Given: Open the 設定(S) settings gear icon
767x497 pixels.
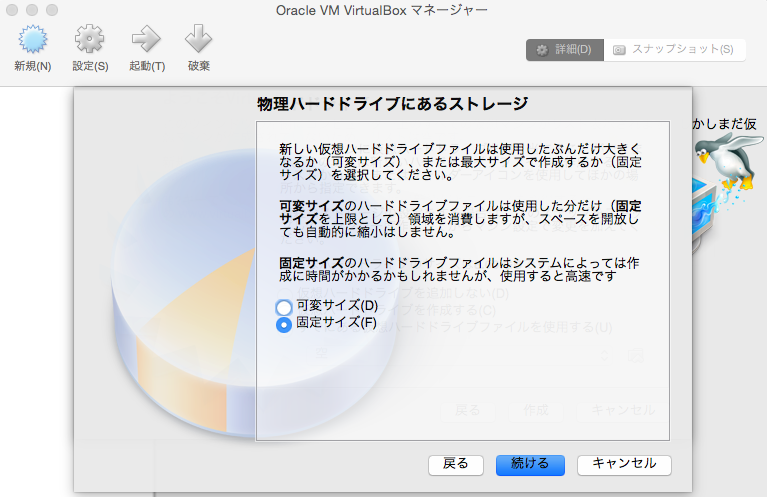Looking at the screenshot, I should click(90, 39).
